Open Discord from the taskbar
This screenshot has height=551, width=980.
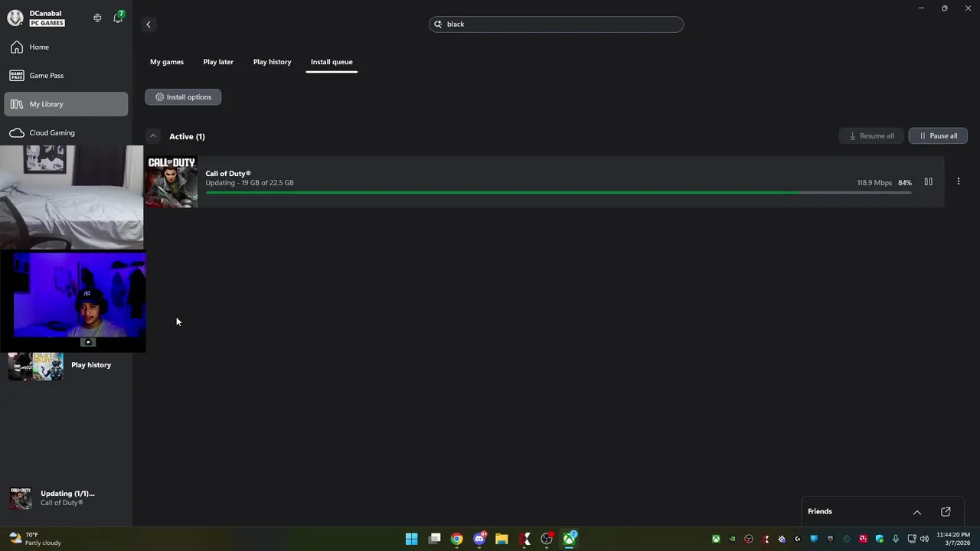pyautogui.click(x=479, y=539)
